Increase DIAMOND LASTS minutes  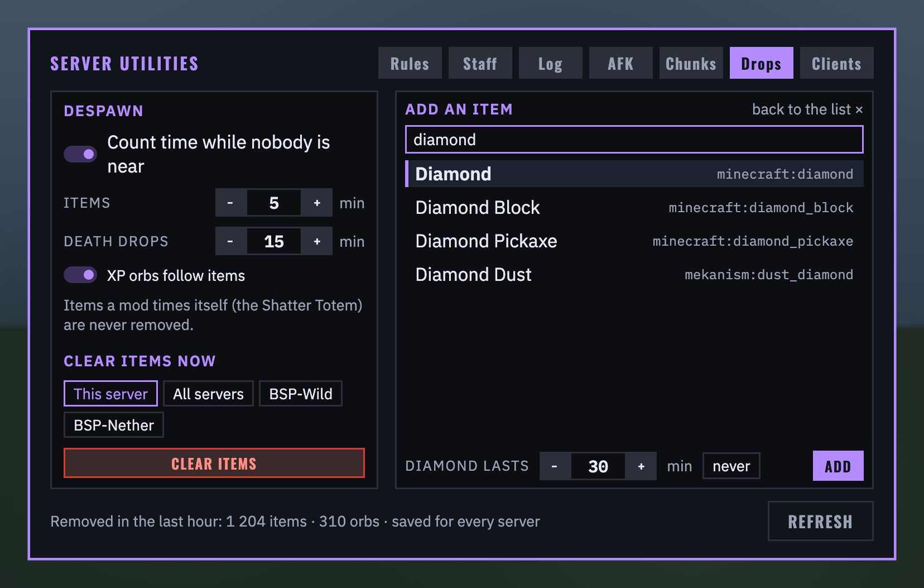(x=641, y=466)
